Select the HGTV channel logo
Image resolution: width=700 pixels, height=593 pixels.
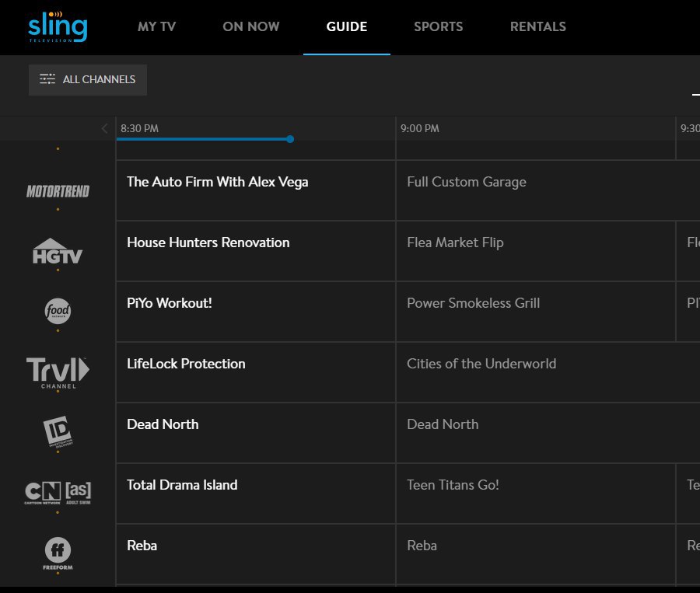coord(58,251)
